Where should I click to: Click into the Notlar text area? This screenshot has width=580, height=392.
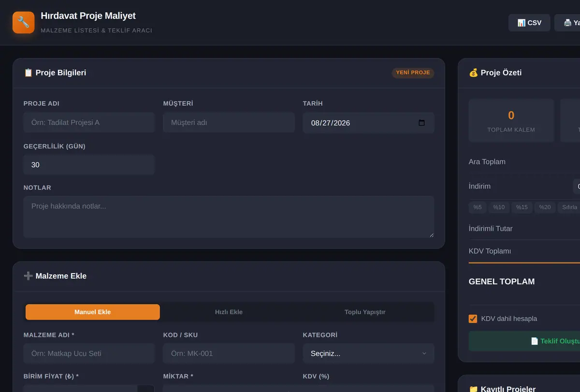point(229,217)
